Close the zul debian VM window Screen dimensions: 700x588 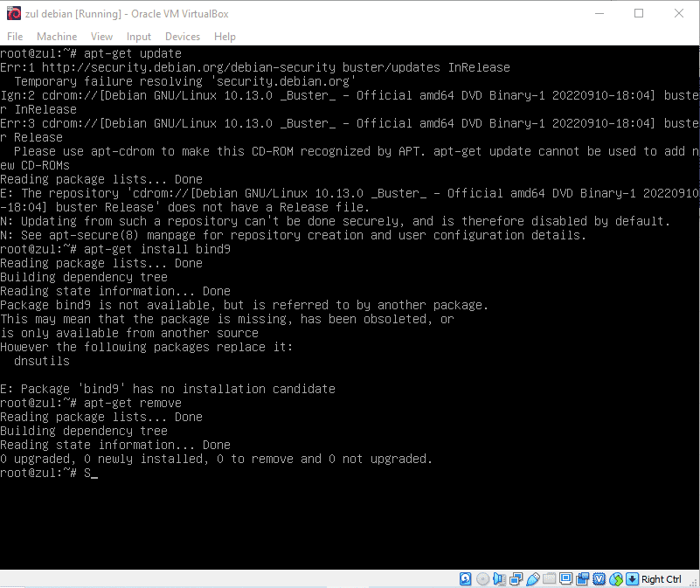click(678, 13)
